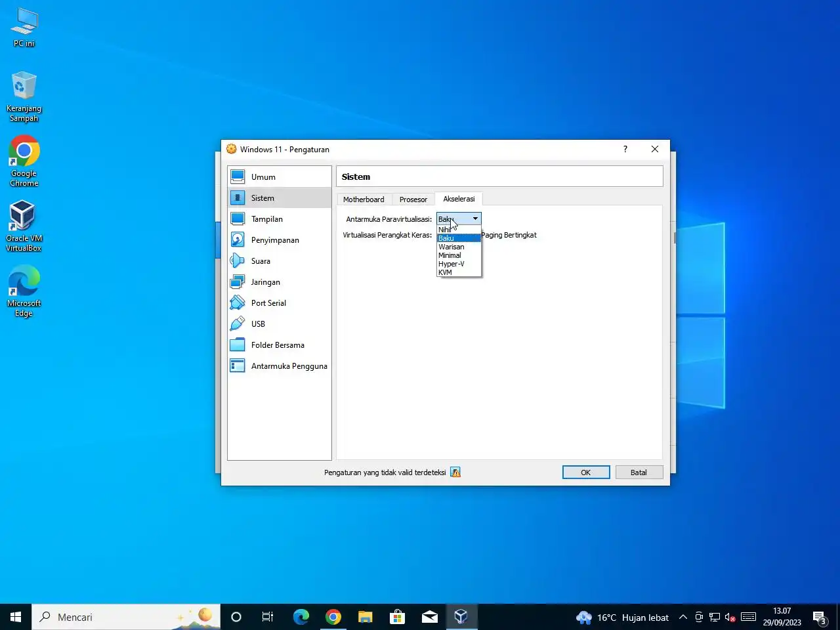Open touch keyboard tray icon
This screenshot has width=840, height=630.
click(748, 617)
